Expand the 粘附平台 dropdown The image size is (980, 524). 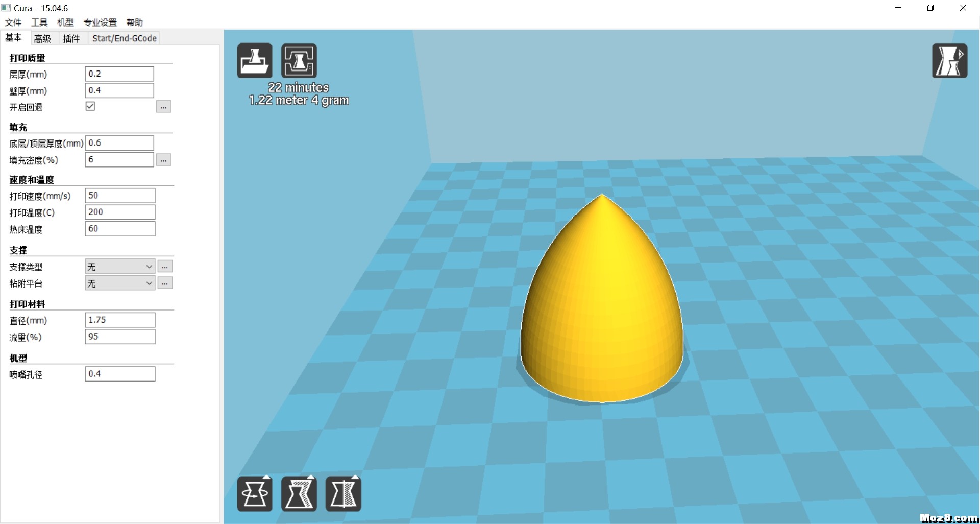coord(120,283)
